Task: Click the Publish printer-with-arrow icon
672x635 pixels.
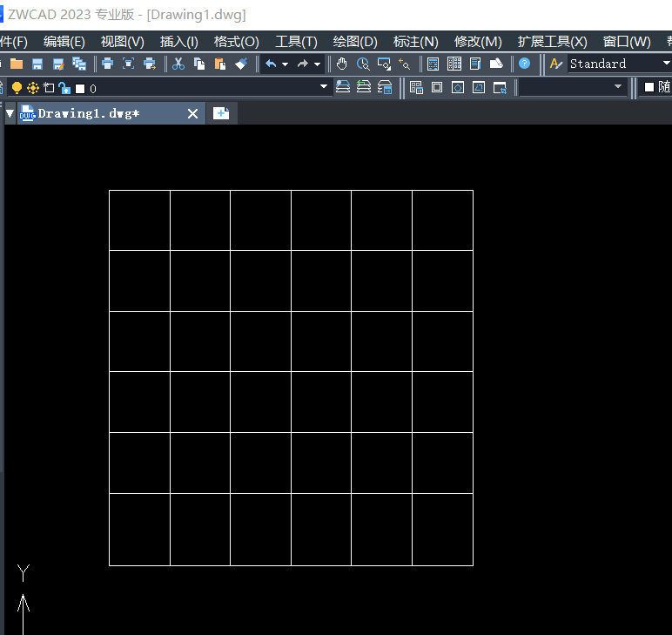Action: 150,64
